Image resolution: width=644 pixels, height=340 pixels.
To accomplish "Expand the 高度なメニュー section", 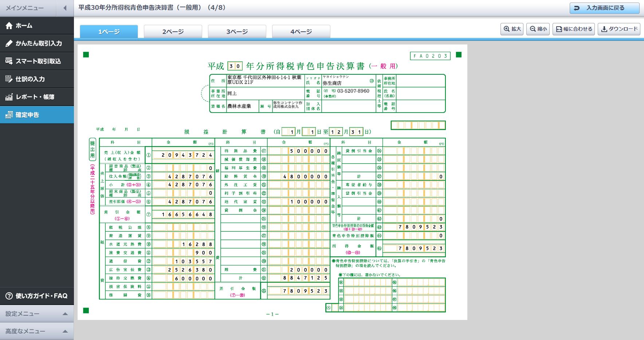I will pos(36,331).
